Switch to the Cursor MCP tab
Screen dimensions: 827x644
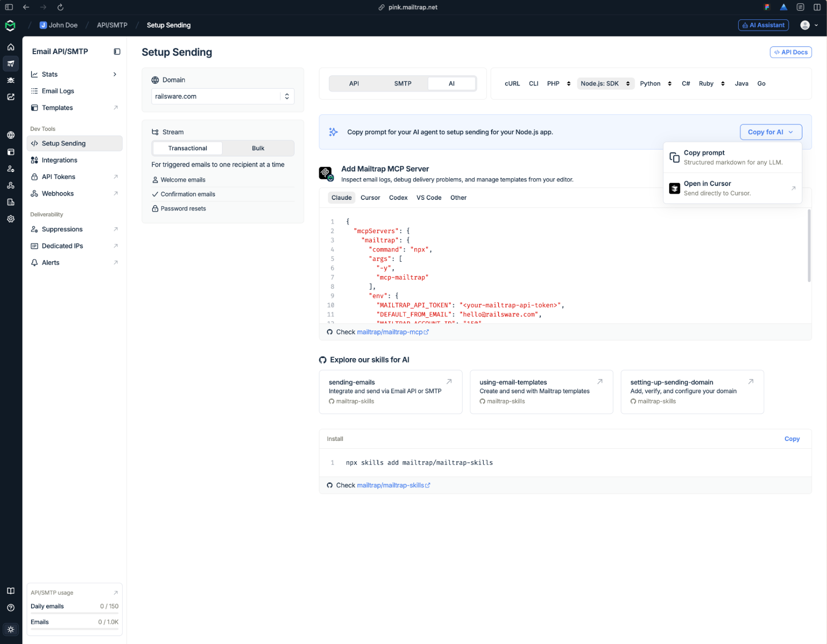[370, 198]
